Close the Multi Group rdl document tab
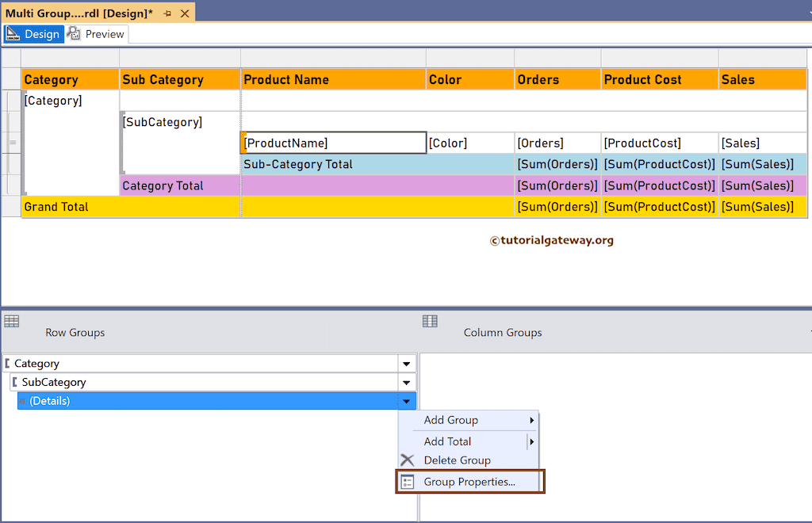Screen dimensions: 812x523 185,14
